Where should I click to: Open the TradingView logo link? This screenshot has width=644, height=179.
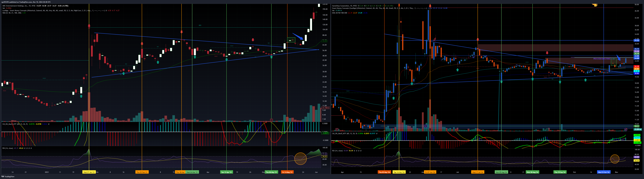(8, 177)
